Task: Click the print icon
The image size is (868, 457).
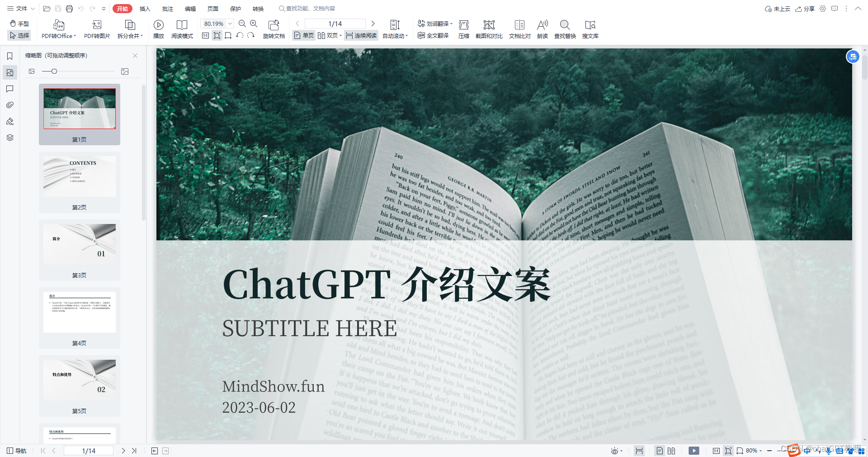Action: tap(69, 9)
